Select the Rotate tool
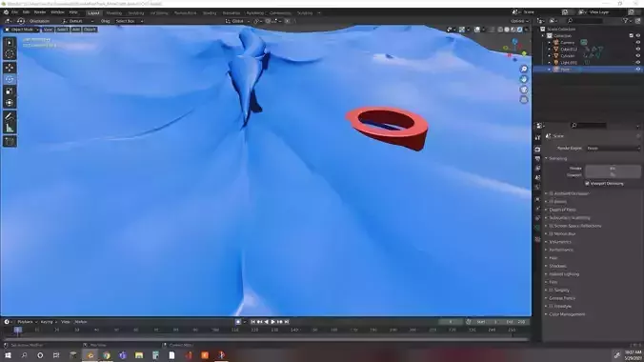Image resolution: width=644 pixels, height=362 pixels. pyautogui.click(x=10, y=79)
